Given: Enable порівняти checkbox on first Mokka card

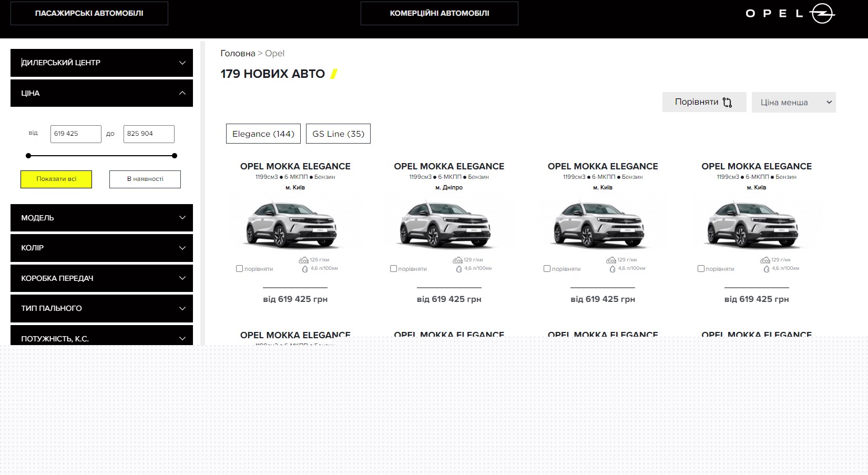Looking at the screenshot, I should point(239,268).
